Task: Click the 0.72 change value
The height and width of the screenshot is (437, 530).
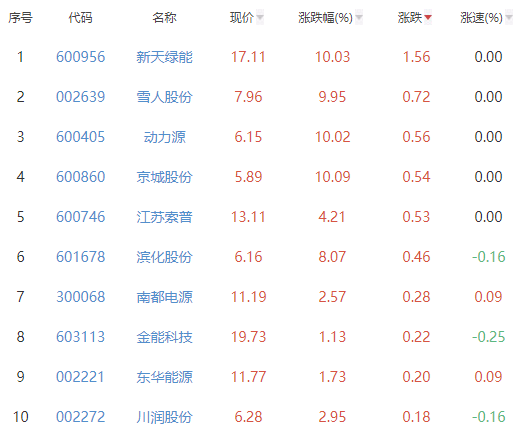Action: [x=416, y=97]
